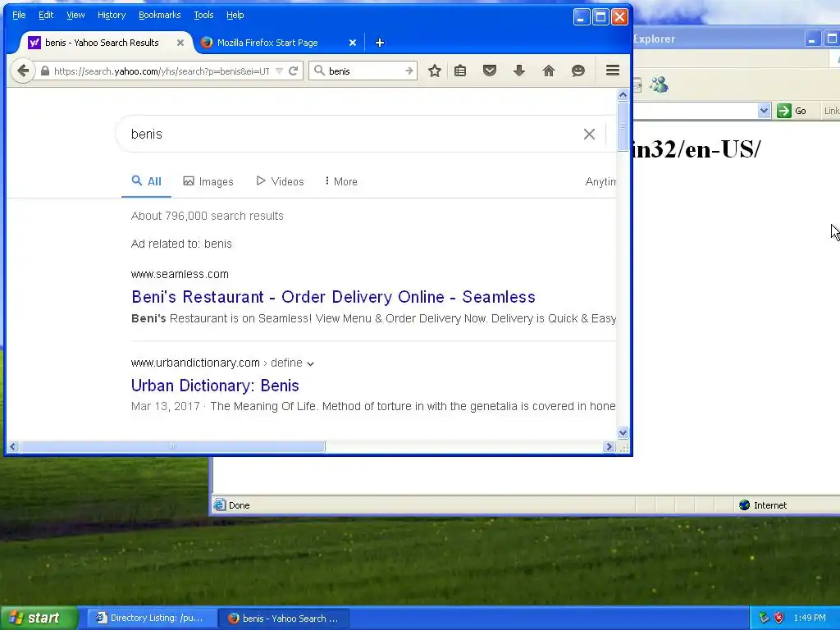
Task: Switch to Directory Listing taskbar button
Action: pos(151,619)
